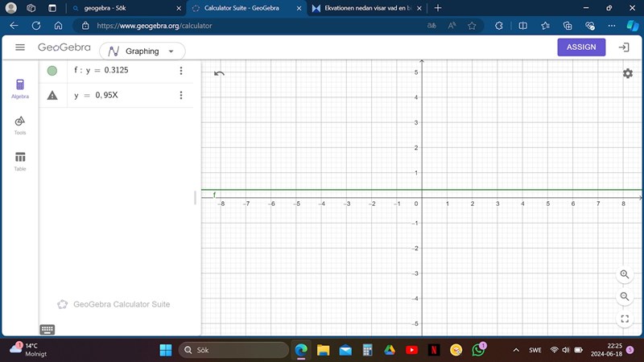Open graph settings gear
Image resolution: width=644 pixels, height=362 pixels.
pos(627,73)
